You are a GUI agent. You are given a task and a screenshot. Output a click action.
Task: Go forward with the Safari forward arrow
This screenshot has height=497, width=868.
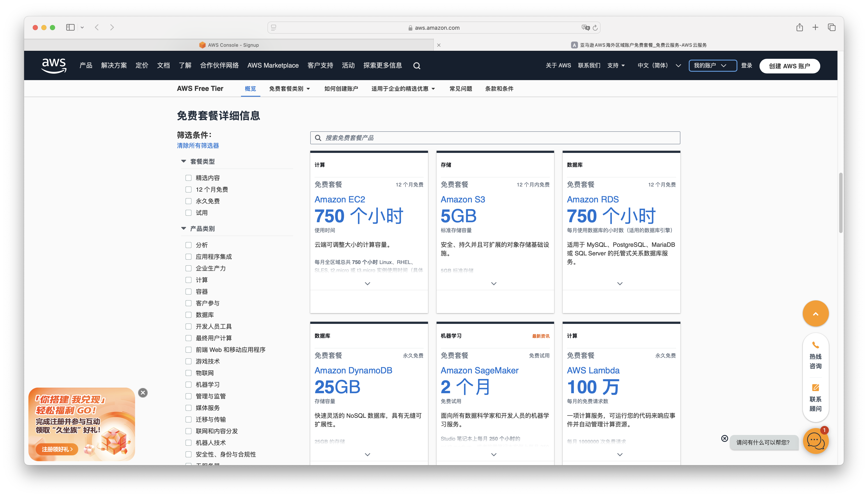112,27
